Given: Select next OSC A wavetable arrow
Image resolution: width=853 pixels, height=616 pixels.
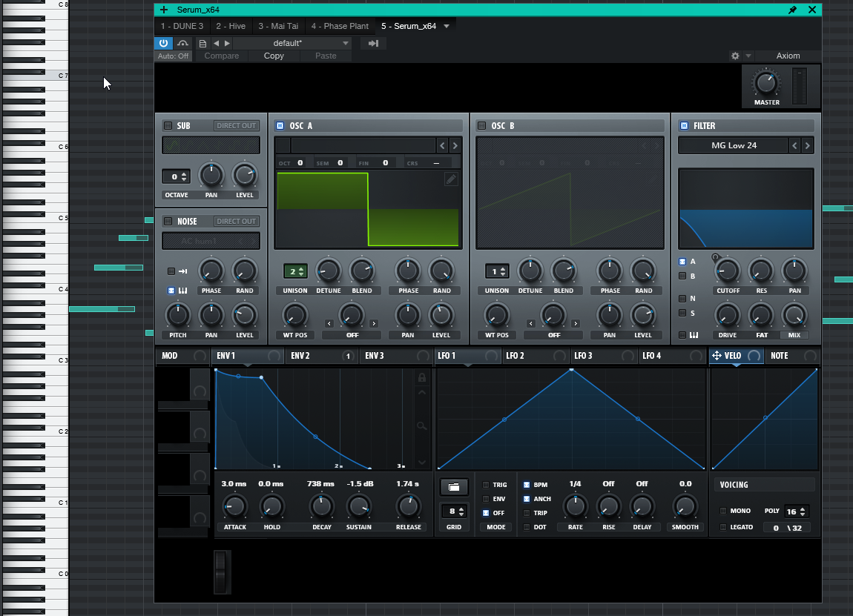Looking at the screenshot, I should click(455, 146).
